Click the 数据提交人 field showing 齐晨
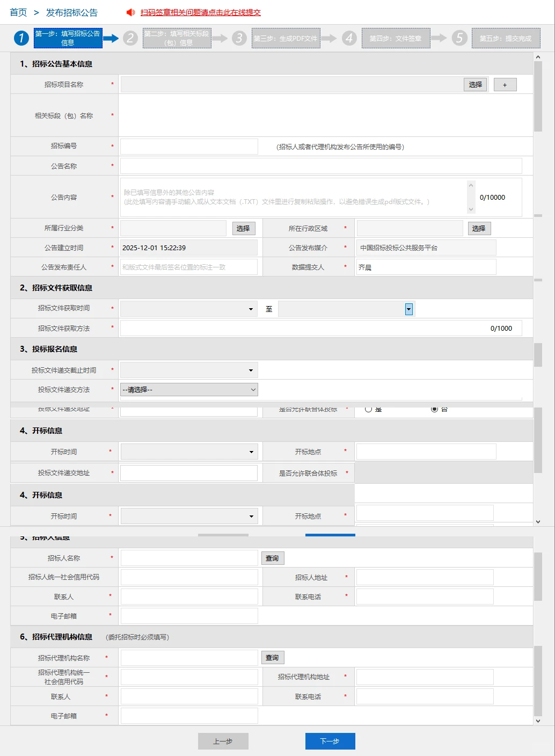 click(426, 267)
